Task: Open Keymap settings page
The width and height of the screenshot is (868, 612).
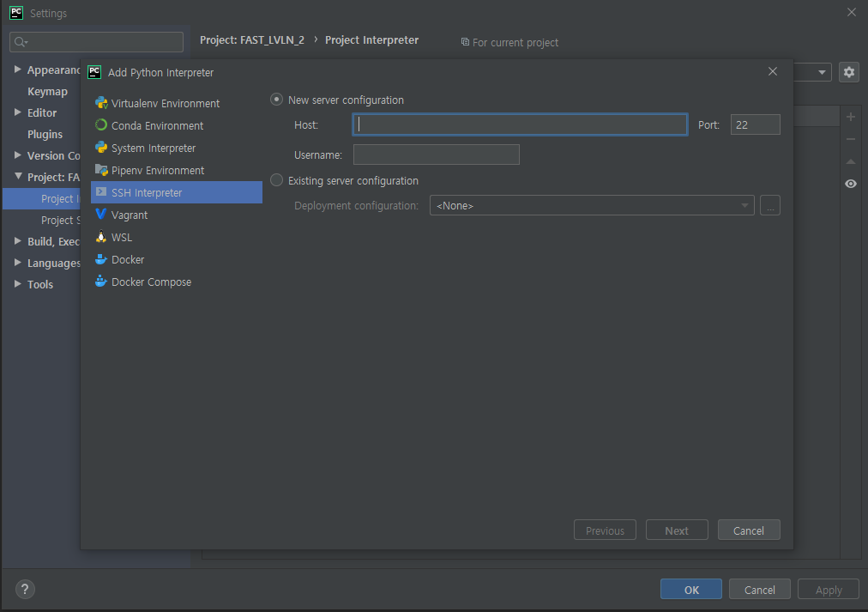Action: click(48, 91)
